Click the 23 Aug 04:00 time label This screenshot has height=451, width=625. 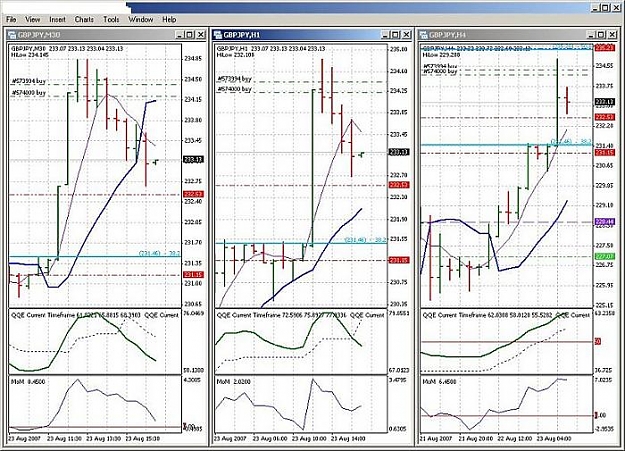[554, 438]
